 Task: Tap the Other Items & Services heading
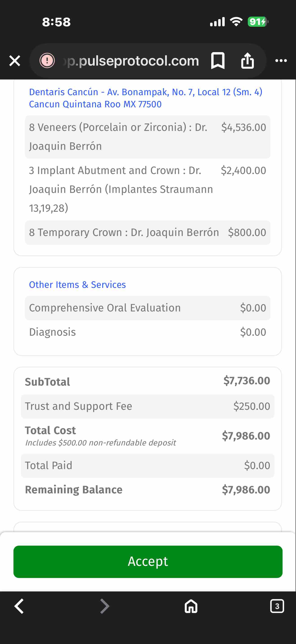click(x=77, y=285)
